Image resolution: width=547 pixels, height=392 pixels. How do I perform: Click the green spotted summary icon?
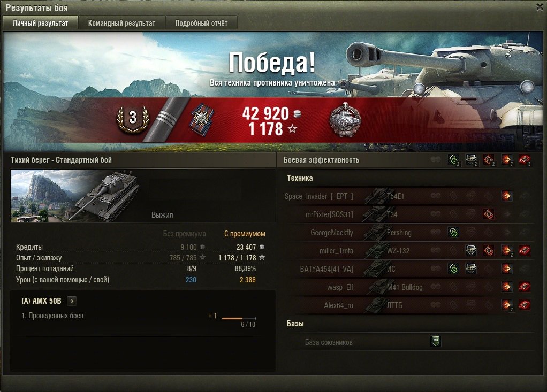453,160
